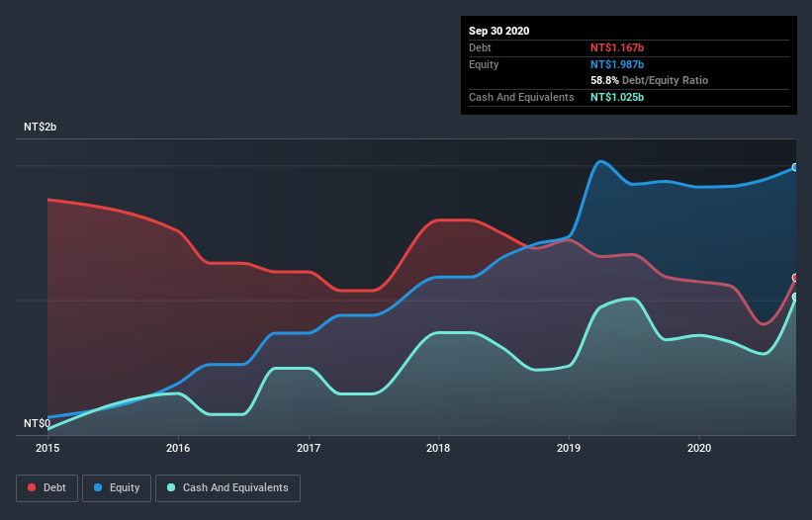This screenshot has width=812, height=520.
Task: Click the NT$2b y-axis label
Action: [x=40, y=127]
